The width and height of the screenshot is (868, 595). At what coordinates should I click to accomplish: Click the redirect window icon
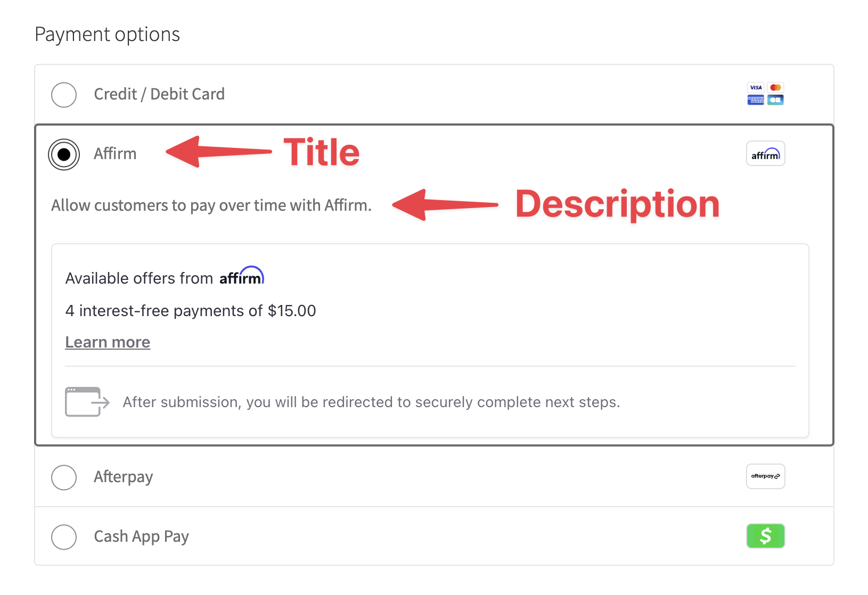(86, 401)
